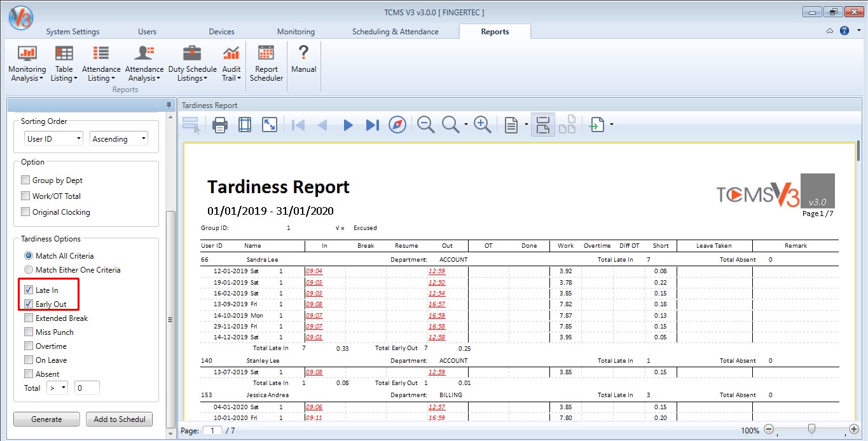Viewport: 868px width, 441px height.
Task: Expand page layout dropdown arrow
Action: point(527,125)
